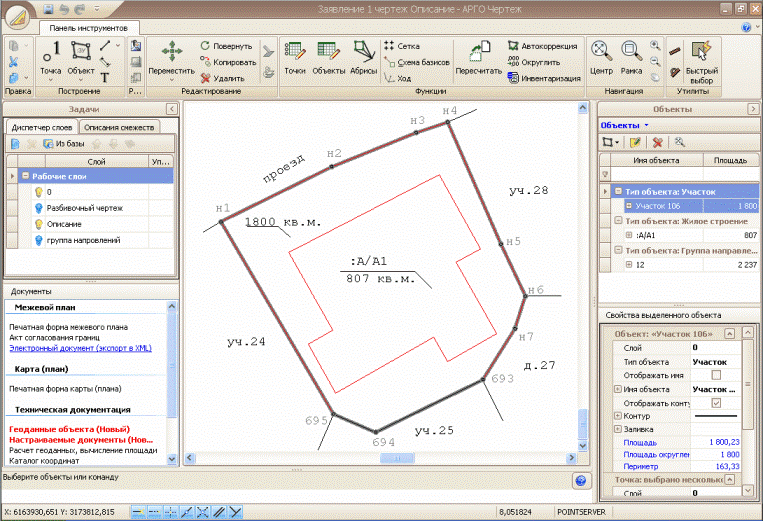Click the edit pencil icon in Объекты panel
The height and width of the screenshot is (521, 763).
tap(635, 142)
